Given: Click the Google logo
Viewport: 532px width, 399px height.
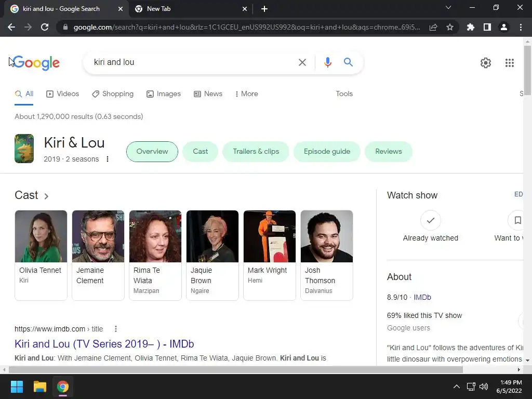Looking at the screenshot, I should pyautogui.click(x=37, y=63).
